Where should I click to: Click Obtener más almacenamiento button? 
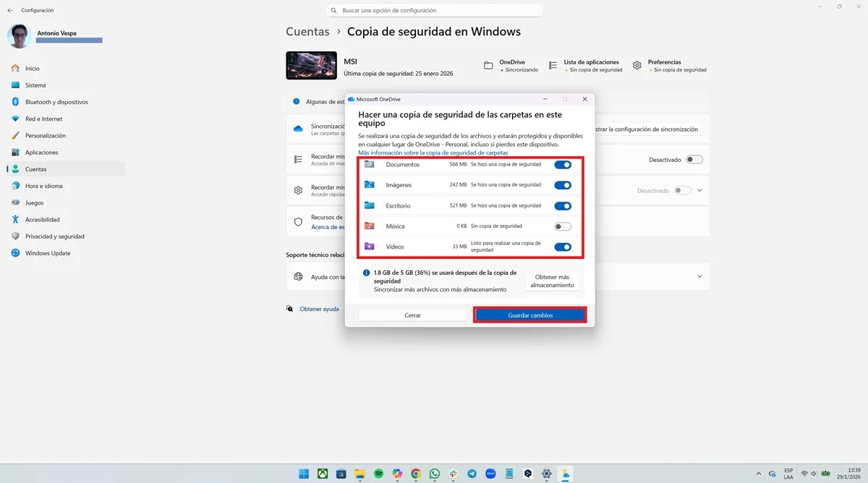(552, 281)
